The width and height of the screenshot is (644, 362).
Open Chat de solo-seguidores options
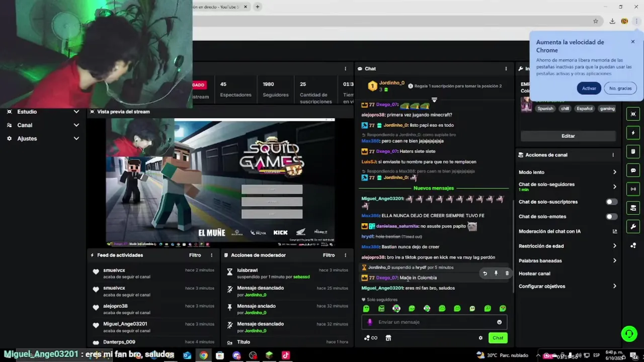[568, 187]
